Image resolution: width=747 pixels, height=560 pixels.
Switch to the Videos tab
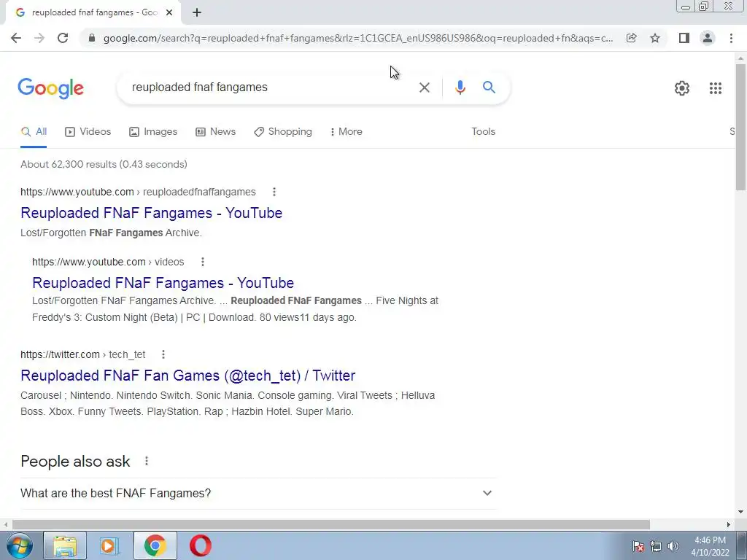88,132
